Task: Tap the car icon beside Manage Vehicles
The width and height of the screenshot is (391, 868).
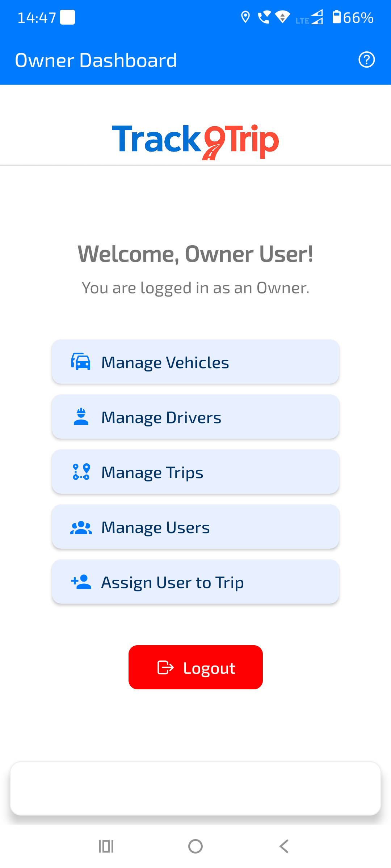Action: pyautogui.click(x=81, y=362)
